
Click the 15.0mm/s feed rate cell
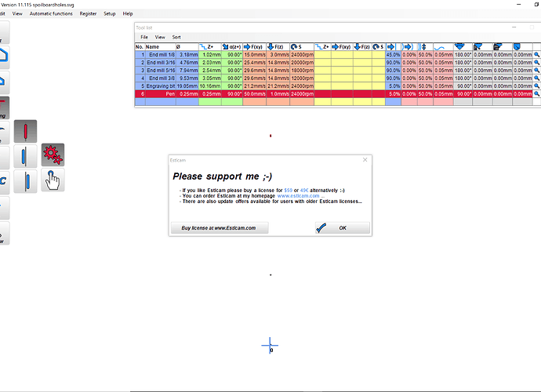(x=254, y=55)
